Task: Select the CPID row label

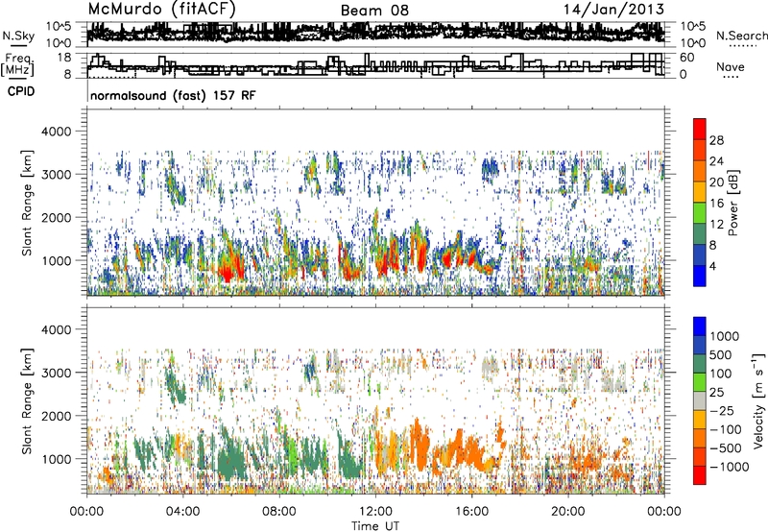Action: click(x=21, y=91)
